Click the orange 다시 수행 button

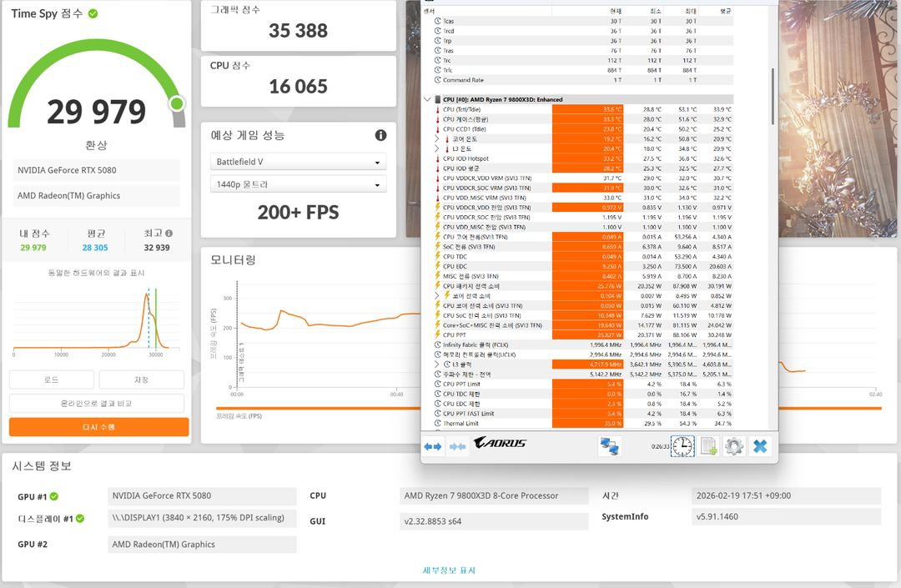click(99, 427)
